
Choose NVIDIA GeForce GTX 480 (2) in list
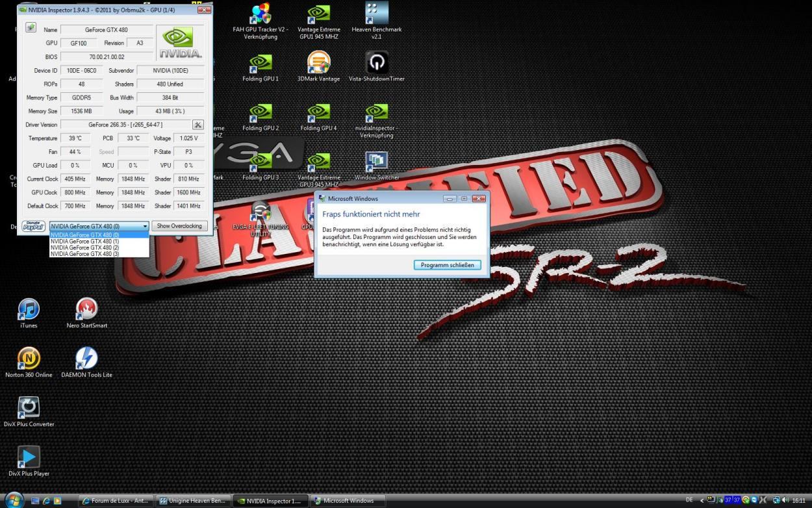[99, 248]
